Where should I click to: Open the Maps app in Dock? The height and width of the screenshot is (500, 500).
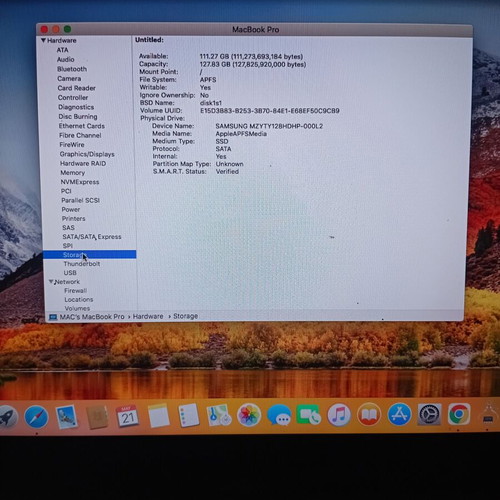(x=219, y=415)
